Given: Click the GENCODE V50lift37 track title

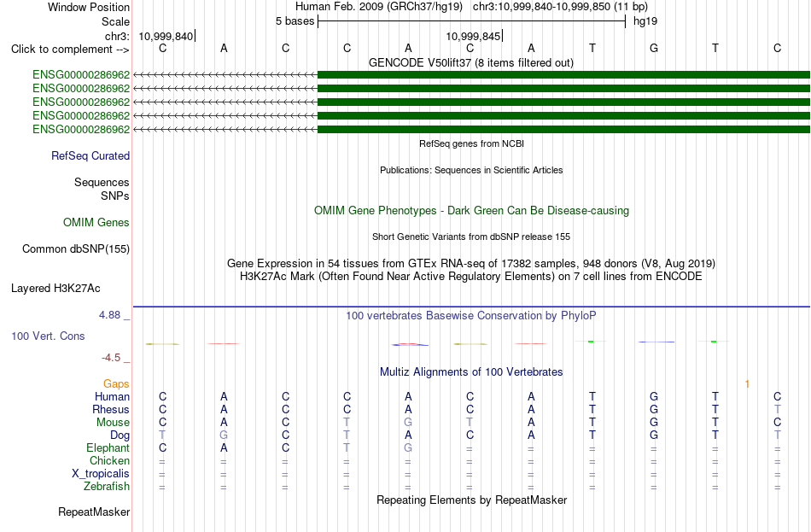Looking at the screenshot, I should [x=471, y=63].
